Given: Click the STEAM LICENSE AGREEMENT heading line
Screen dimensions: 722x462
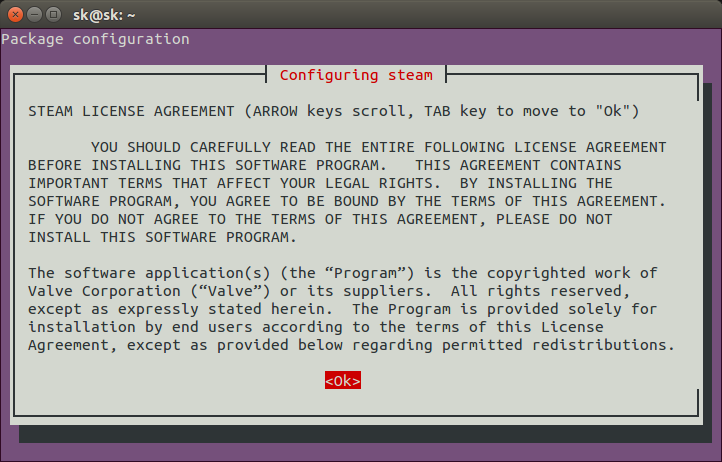Looking at the screenshot, I should point(334,111).
